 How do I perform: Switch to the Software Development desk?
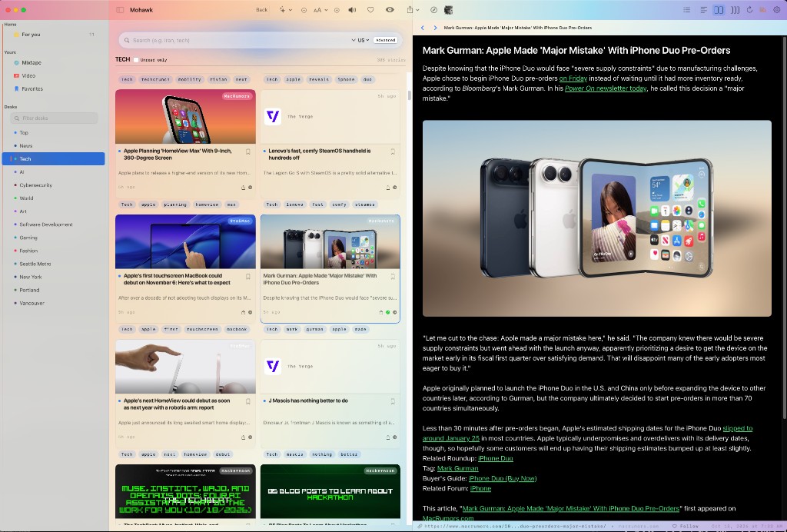[x=54, y=224]
